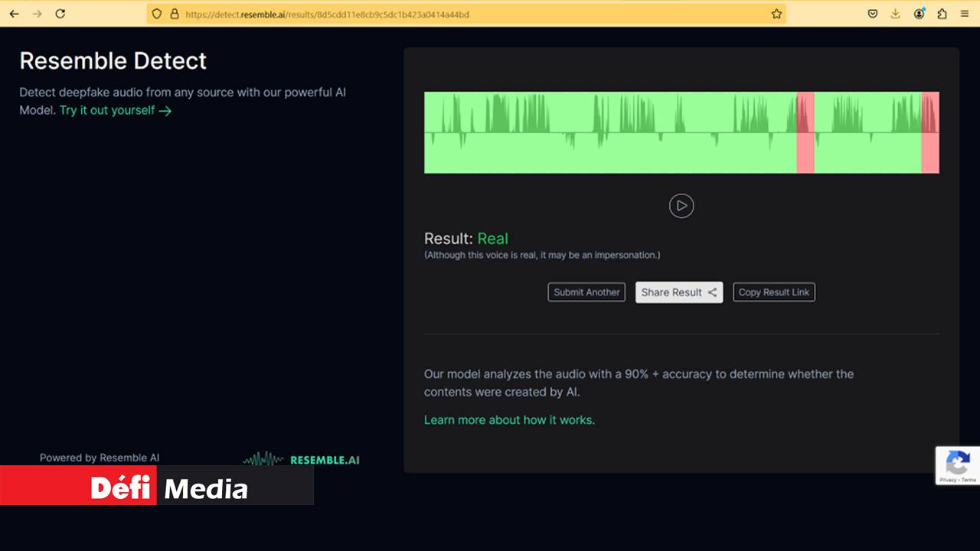The width and height of the screenshot is (980, 551).
Task: Click the Submit Another button
Action: 586,292
